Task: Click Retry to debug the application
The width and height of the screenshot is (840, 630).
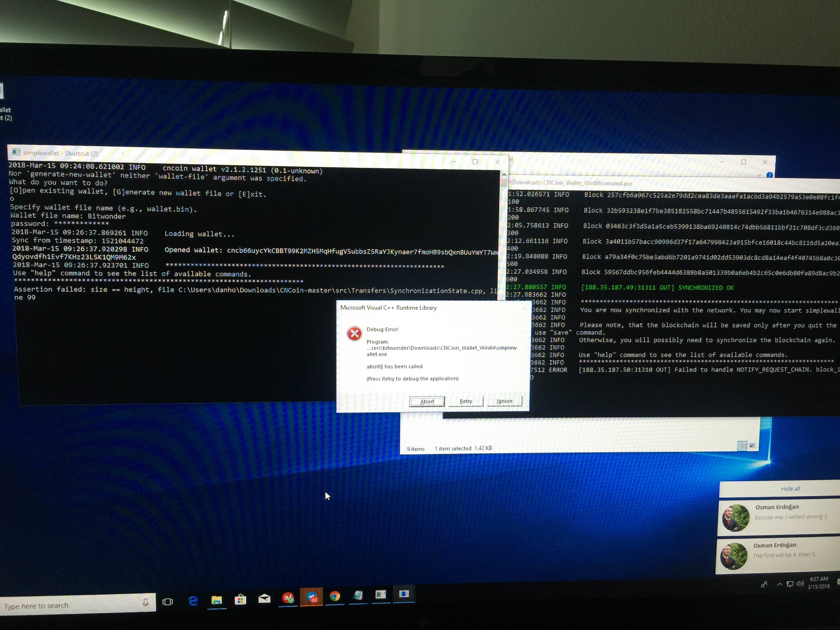Action: click(466, 401)
